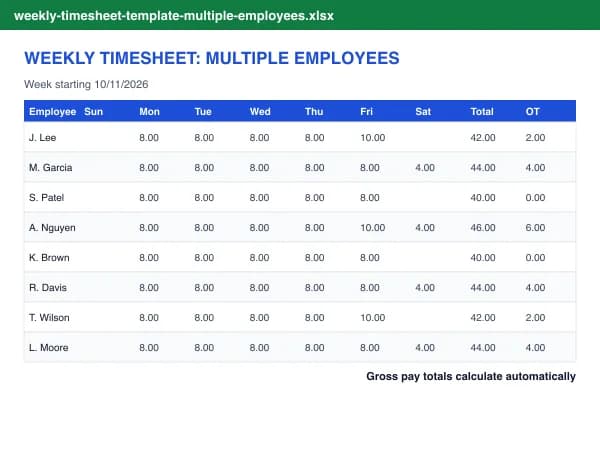Select L. Moore's Saturday 4.00 cell
600x450 pixels.
click(425, 347)
